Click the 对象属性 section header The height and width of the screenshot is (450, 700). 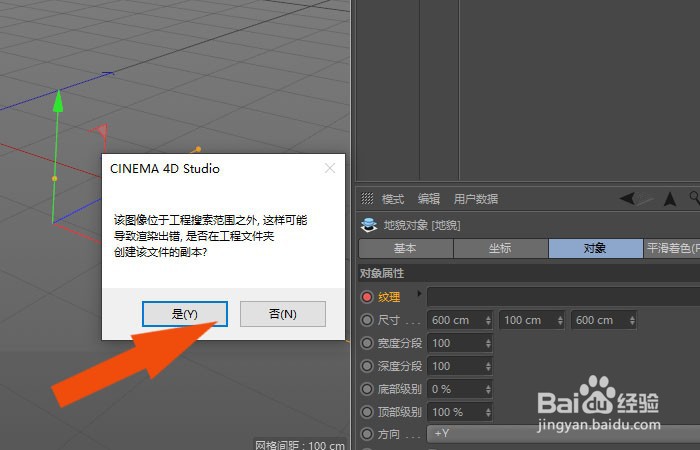click(529, 273)
